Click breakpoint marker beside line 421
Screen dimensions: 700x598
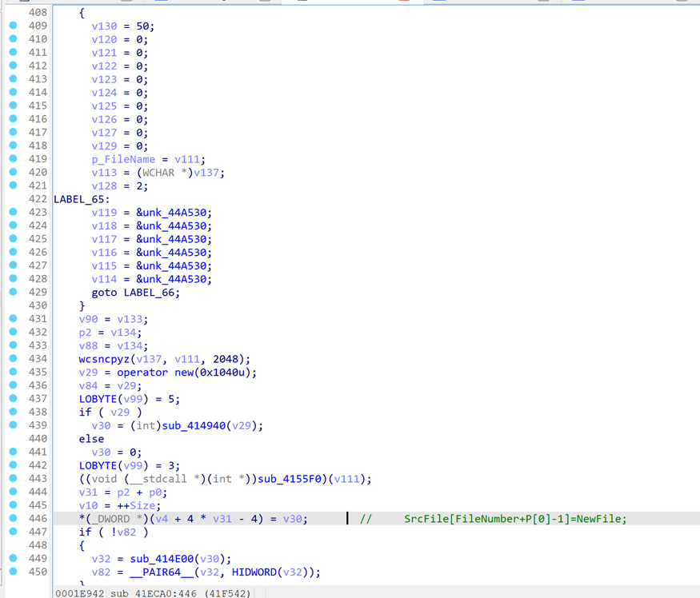[x=13, y=185]
